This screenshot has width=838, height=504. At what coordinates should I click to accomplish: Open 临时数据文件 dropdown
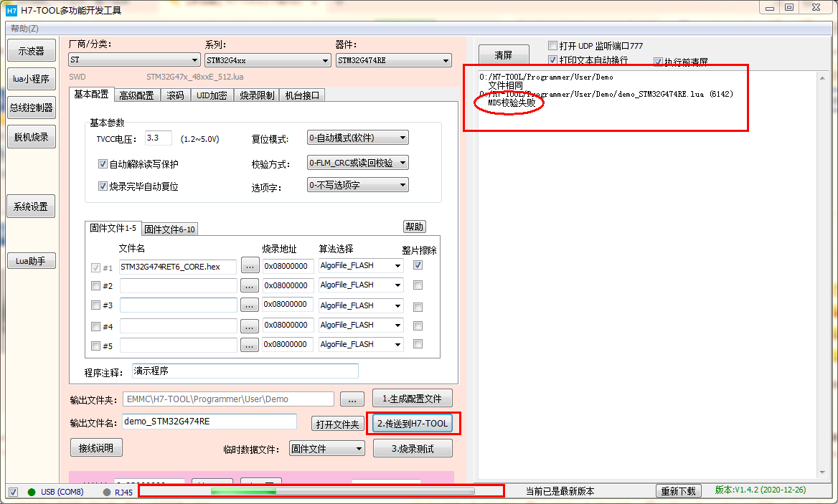[x=327, y=449]
